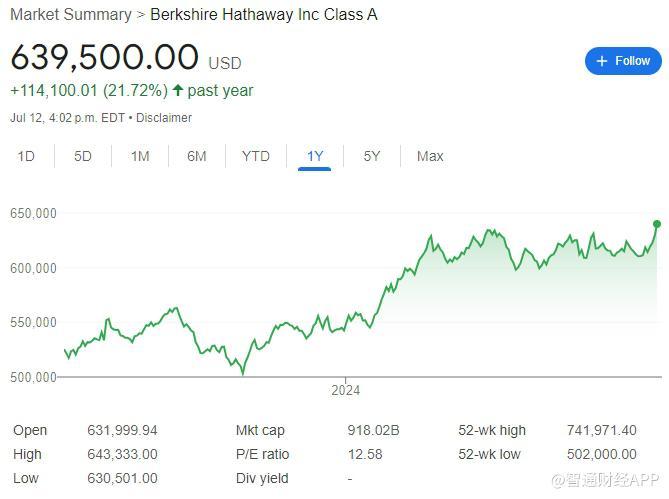Show the Max time range
Image resolution: width=669 pixels, height=499 pixels.
point(430,156)
